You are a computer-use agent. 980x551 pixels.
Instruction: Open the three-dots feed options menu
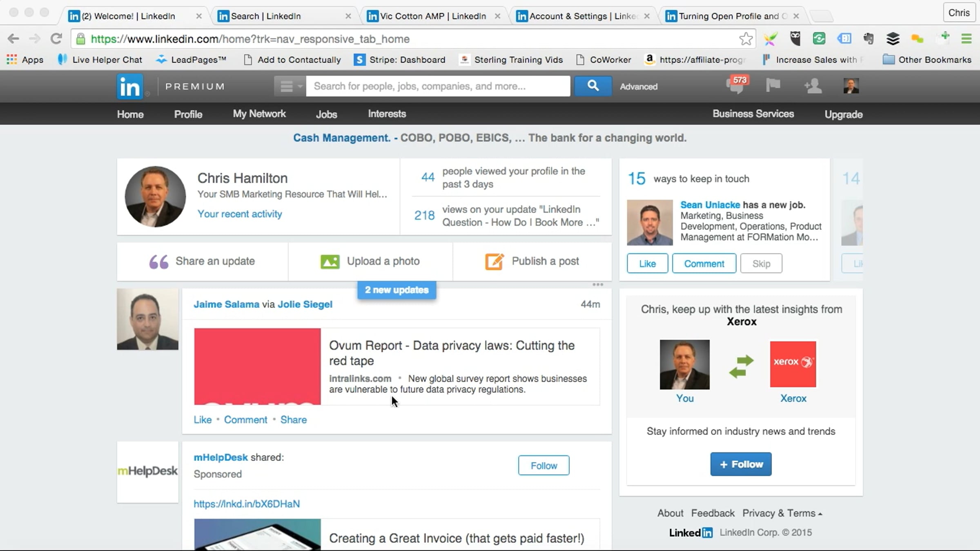pos(597,284)
